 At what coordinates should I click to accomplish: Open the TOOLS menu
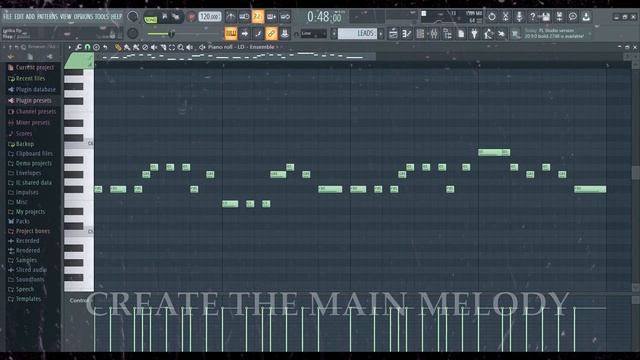pos(102,17)
